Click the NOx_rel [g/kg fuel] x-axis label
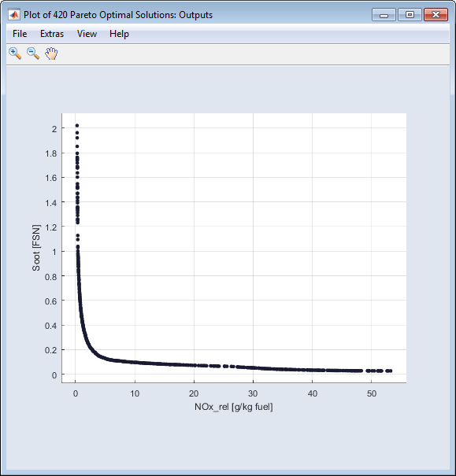 (x=234, y=407)
